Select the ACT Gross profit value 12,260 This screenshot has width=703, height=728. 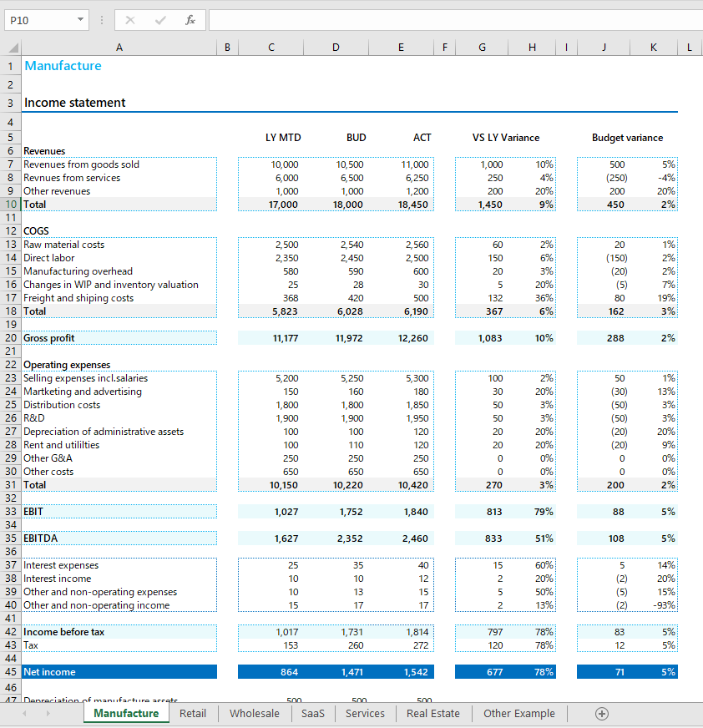click(415, 338)
